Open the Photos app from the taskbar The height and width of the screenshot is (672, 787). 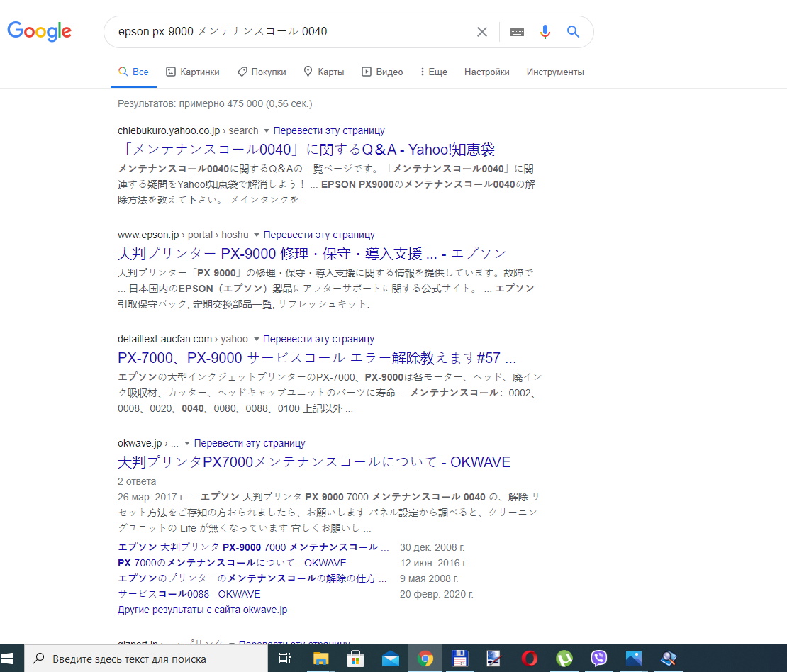(x=633, y=659)
